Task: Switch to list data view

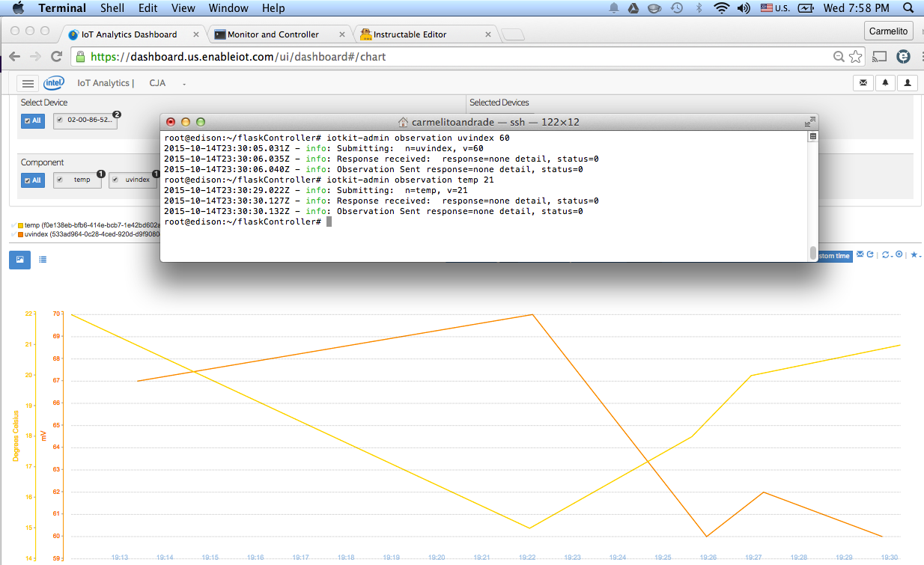Action: click(43, 260)
